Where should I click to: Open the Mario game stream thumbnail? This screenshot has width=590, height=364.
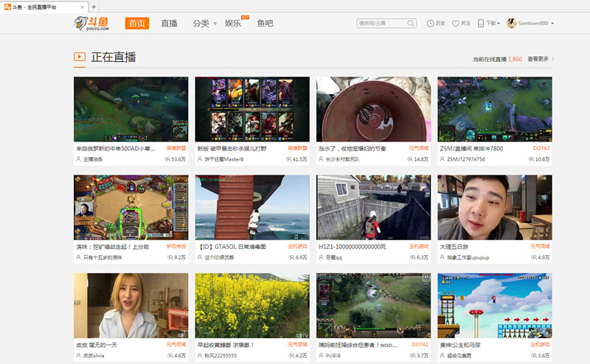[495, 305]
